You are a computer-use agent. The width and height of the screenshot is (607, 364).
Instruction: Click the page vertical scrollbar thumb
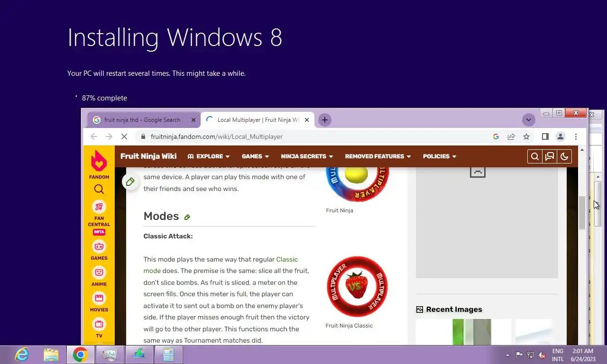pyautogui.click(x=582, y=213)
